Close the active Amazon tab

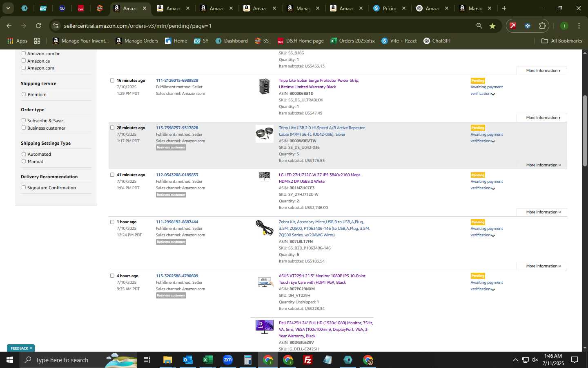click(x=144, y=8)
